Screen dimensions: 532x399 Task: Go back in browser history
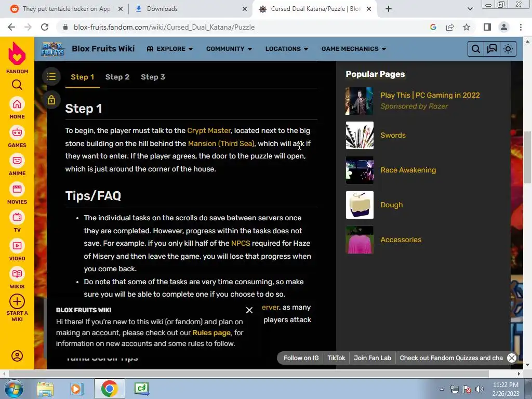(11, 27)
